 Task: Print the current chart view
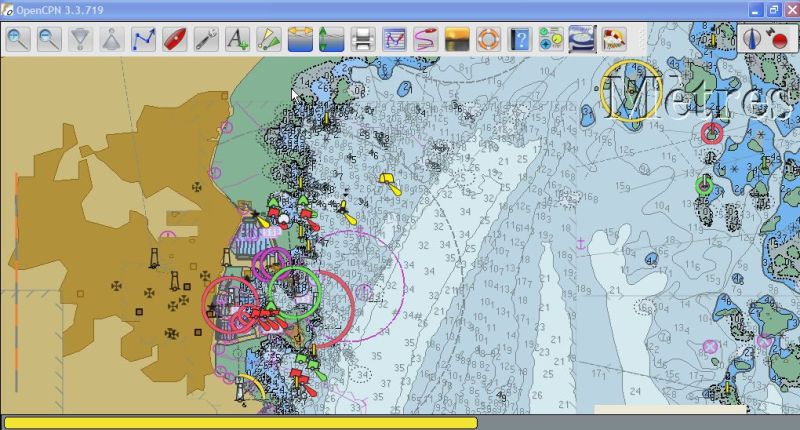[x=362, y=40]
